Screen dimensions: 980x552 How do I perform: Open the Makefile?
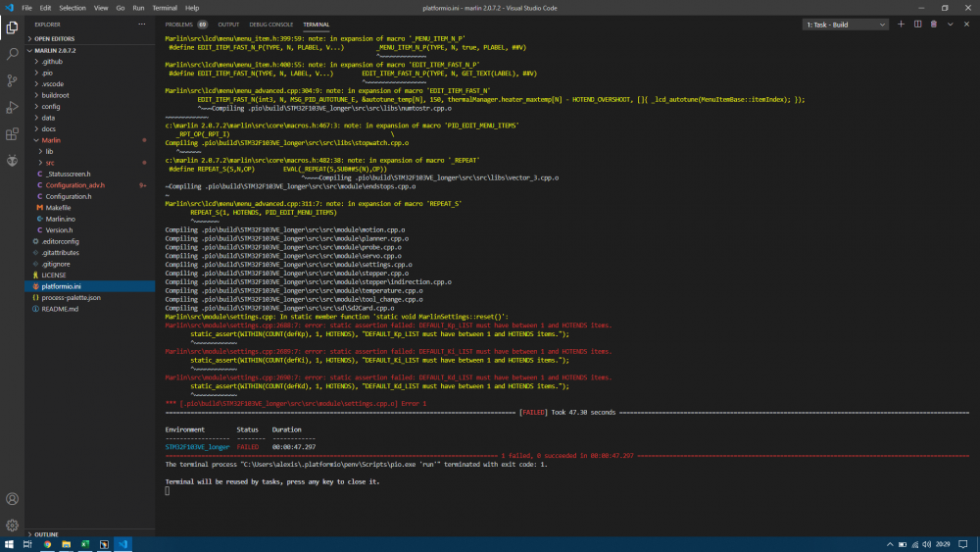click(89, 208)
